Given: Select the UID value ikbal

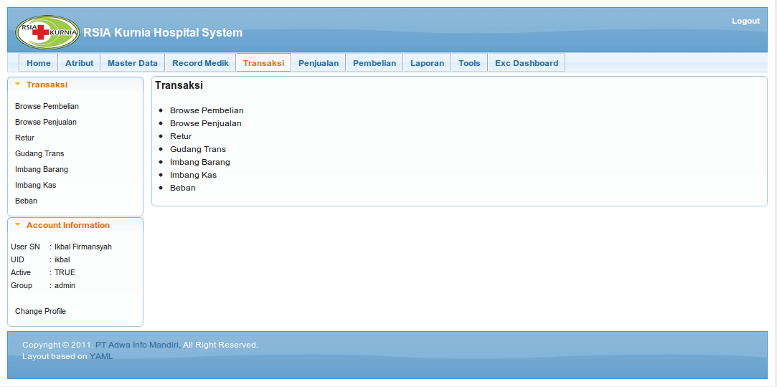Looking at the screenshot, I should [x=62, y=260].
